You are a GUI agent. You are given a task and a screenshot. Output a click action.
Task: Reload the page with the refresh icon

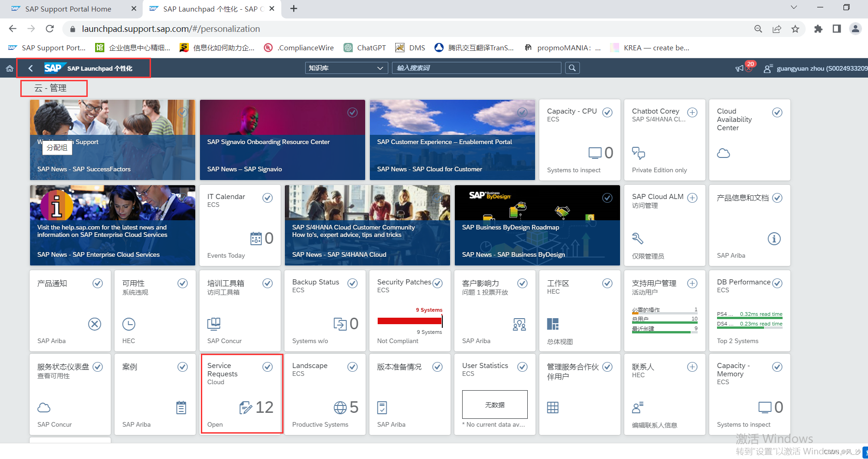50,29
